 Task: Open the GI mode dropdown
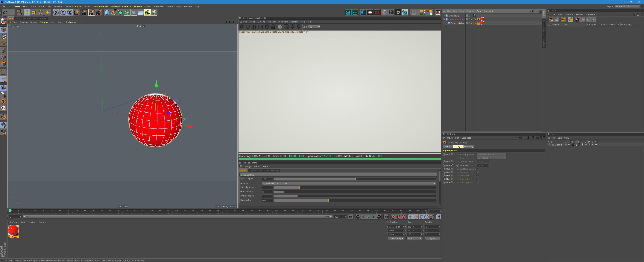tap(349, 183)
